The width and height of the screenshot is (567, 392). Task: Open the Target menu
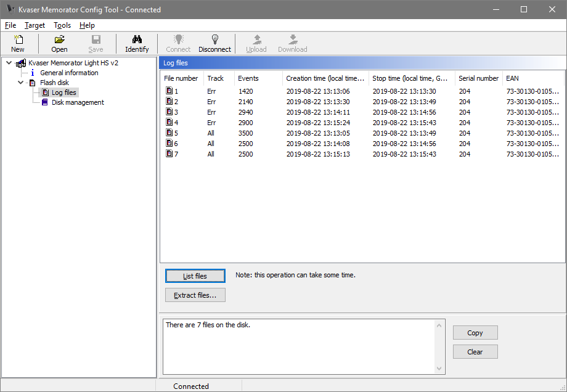tap(35, 25)
